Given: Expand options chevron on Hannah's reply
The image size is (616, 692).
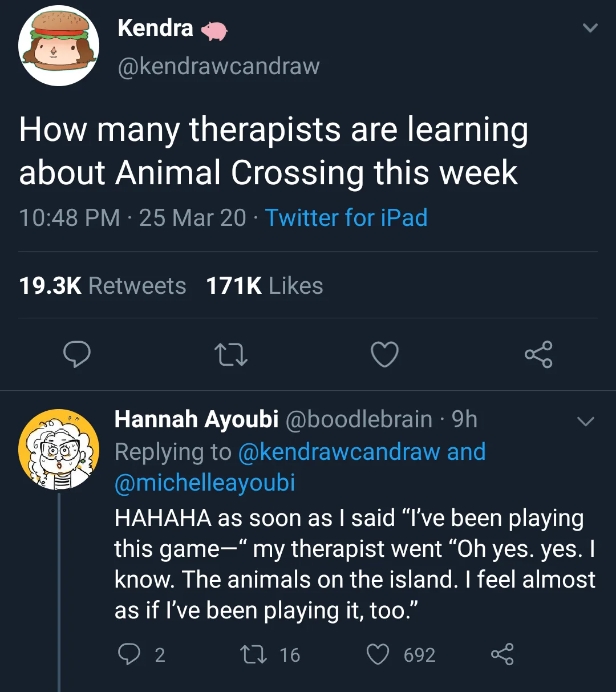Looking at the screenshot, I should tap(586, 422).
